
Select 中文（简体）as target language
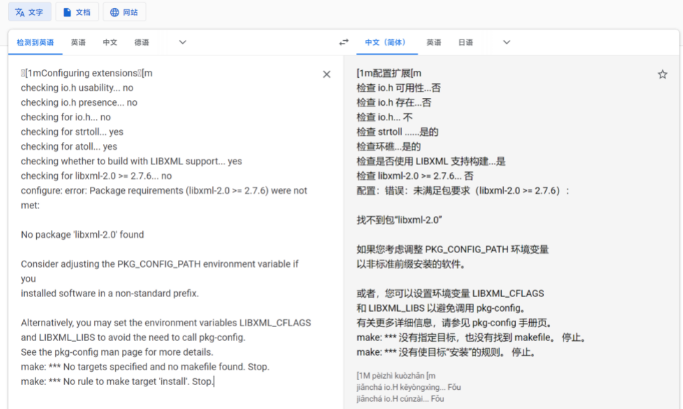coord(384,42)
